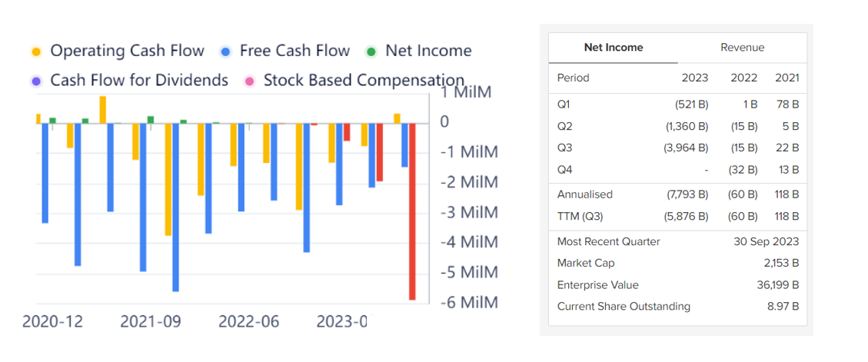Screen dimensions: 868x362
Task: Click the 2021-09 x-axis label
Action: (151, 321)
